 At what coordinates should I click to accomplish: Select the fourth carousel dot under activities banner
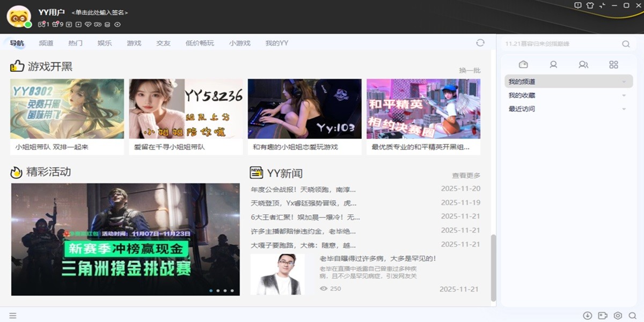pos(232,290)
